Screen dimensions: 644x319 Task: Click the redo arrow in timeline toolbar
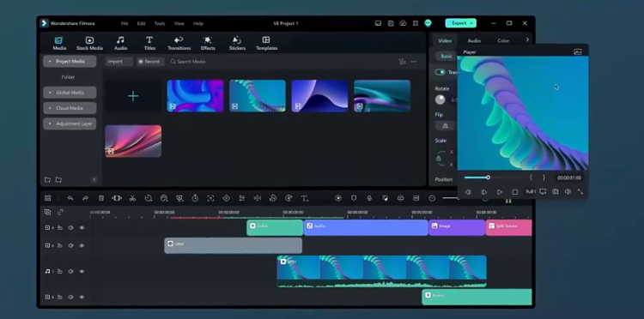coord(85,198)
